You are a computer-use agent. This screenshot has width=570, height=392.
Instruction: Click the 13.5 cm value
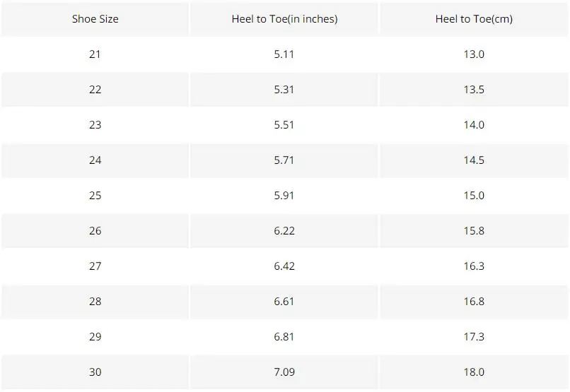click(474, 90)
